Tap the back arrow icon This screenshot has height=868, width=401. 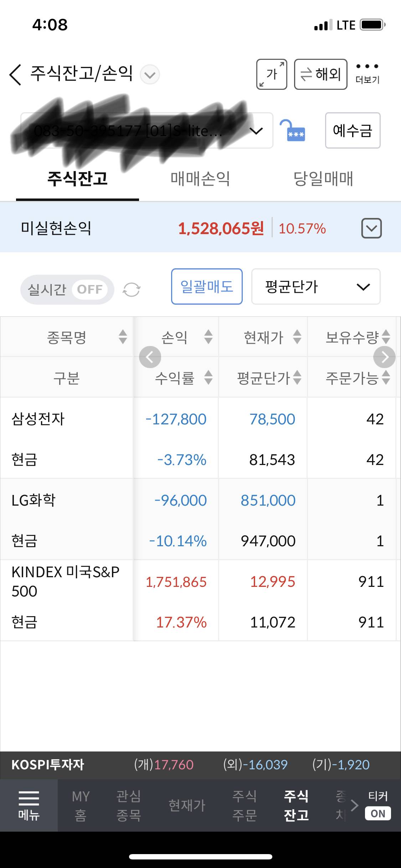(16, 75)
